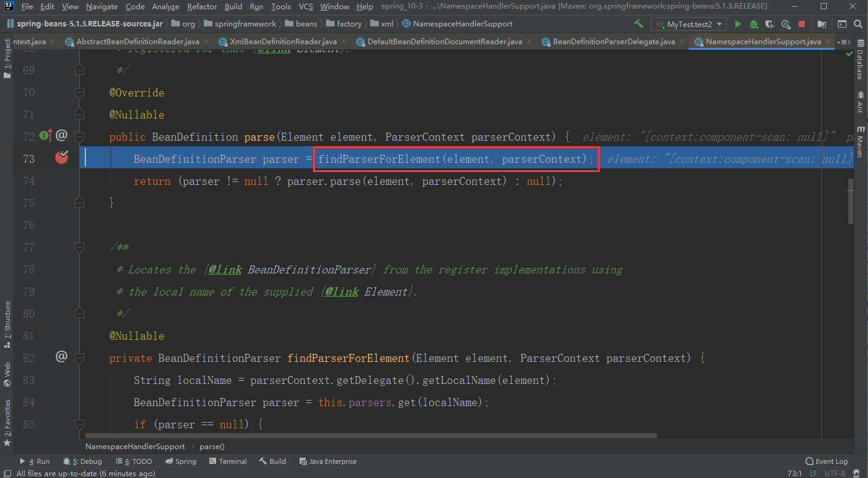
Task: Close the NamespaceHandlerSupport.java tab
Action: [x=829, y=42]
